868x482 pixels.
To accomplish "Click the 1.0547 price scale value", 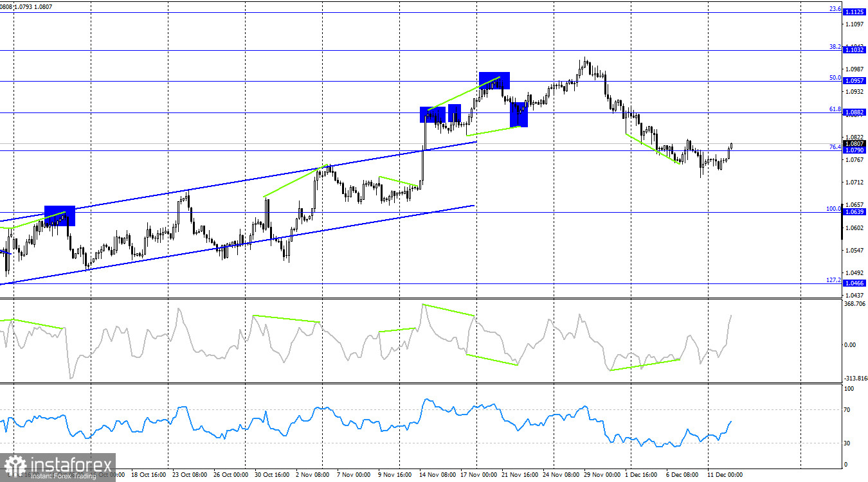I will click(856, 251).
